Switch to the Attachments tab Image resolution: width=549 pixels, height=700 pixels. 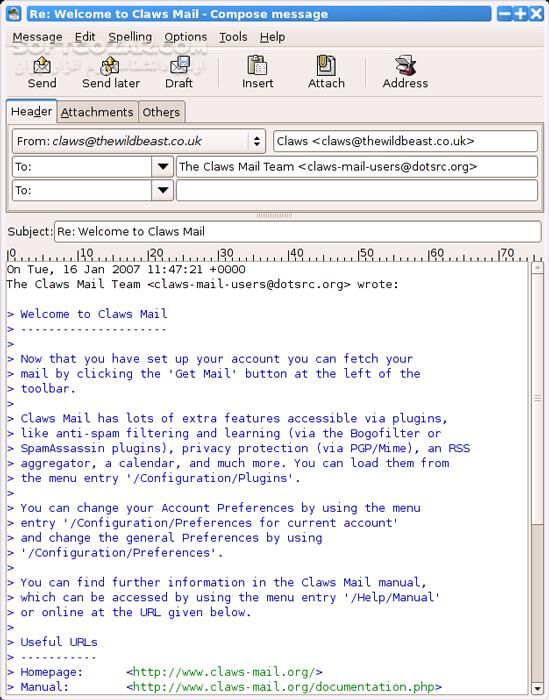pos(97,112)
